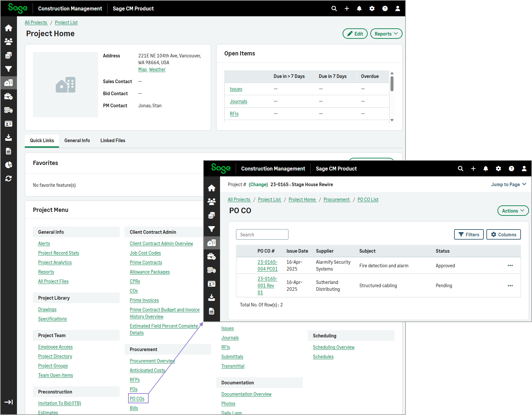532x415 pixels.
Task: Open the settings gear in the back window's header
Action: click(x=372, y=8)
